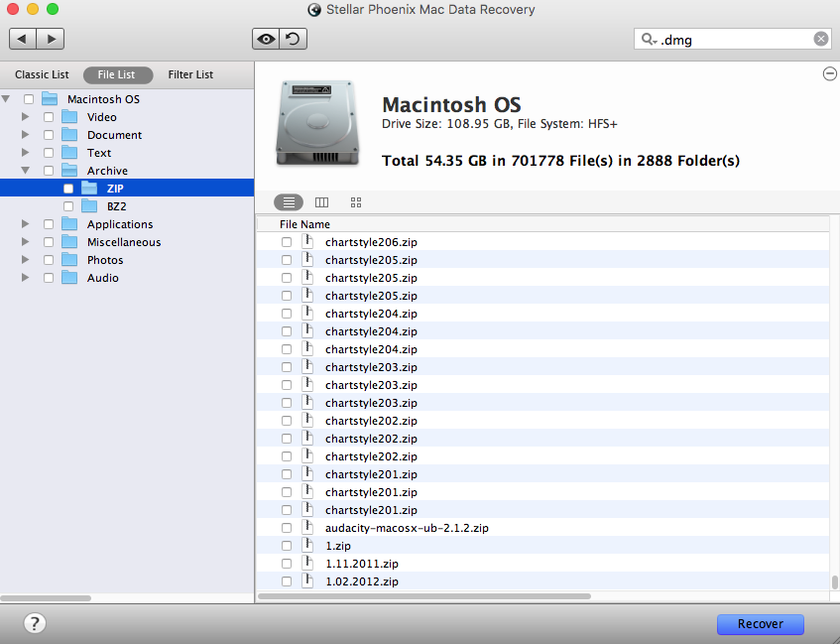Viewport: 840px width, 644px height.
Task: Check the Photos folder checkbox
Action: pos(49,260)
